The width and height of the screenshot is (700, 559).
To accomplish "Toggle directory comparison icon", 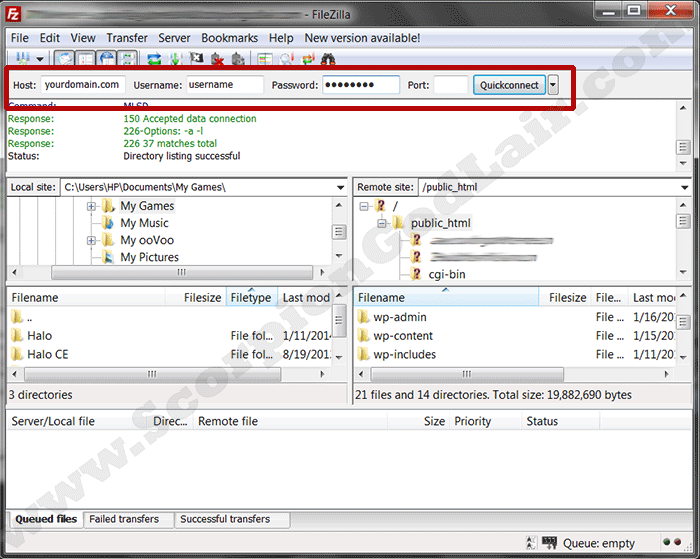I will click(x=287, y=58).
